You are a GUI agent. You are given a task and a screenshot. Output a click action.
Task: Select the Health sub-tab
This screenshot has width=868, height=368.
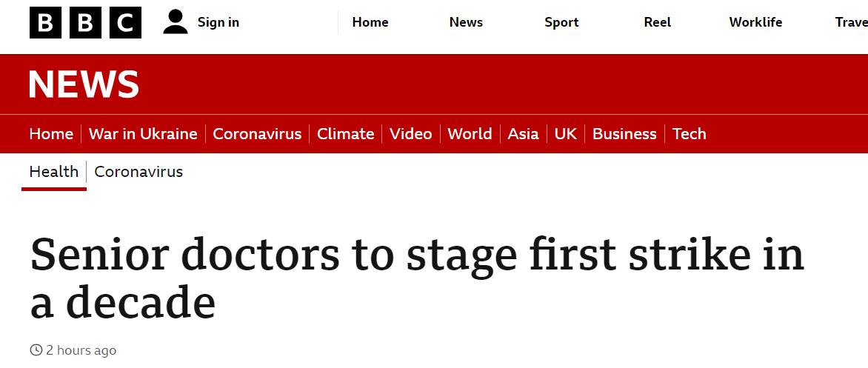[x=53, y=172]
